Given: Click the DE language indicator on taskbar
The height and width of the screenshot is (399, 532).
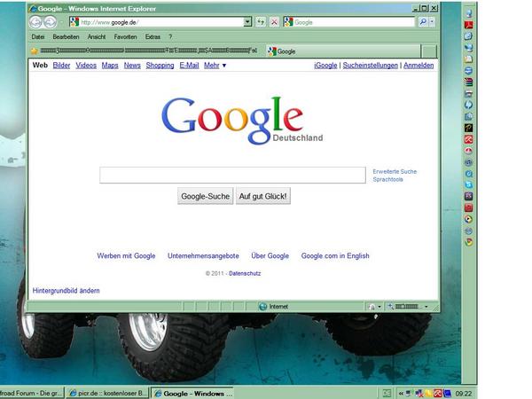Looking at the screenshot, I should (387, 393).
